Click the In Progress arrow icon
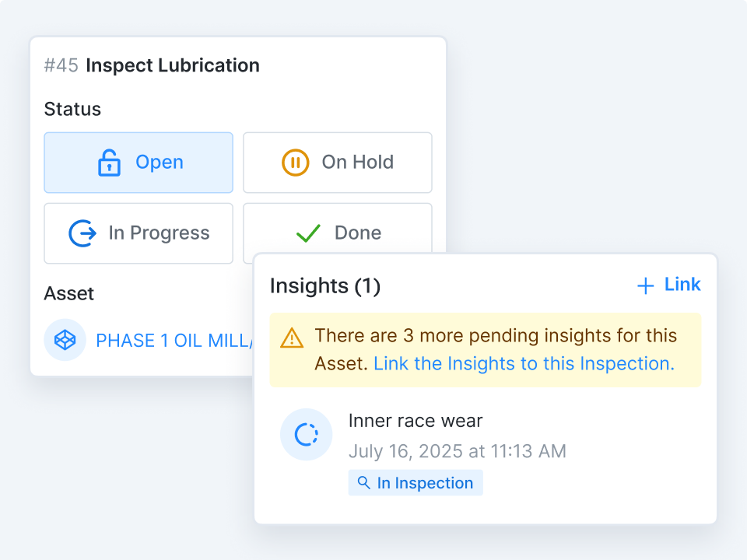747x560 pixels. (82, 233)
